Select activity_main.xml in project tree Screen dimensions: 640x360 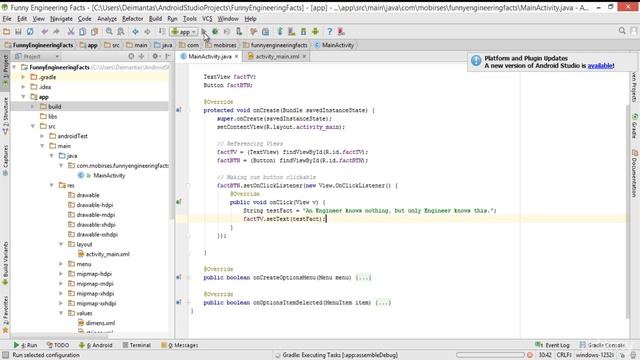point(107,254)
